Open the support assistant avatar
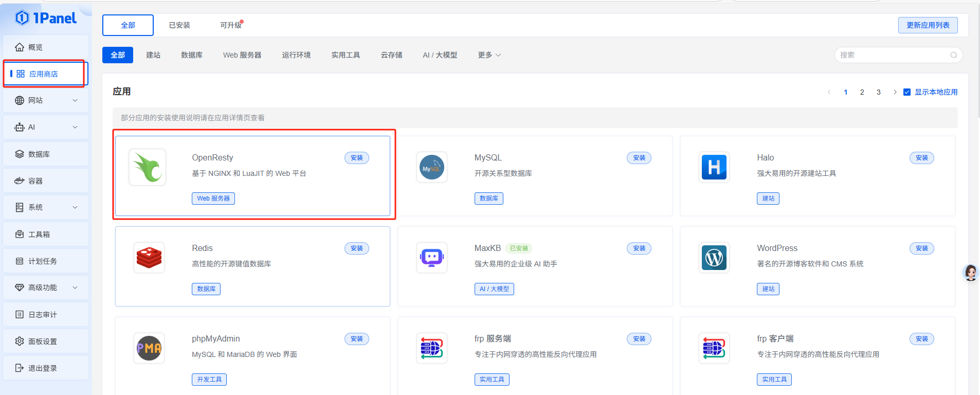This screenshot has width=980, height=395. [971, 273]
